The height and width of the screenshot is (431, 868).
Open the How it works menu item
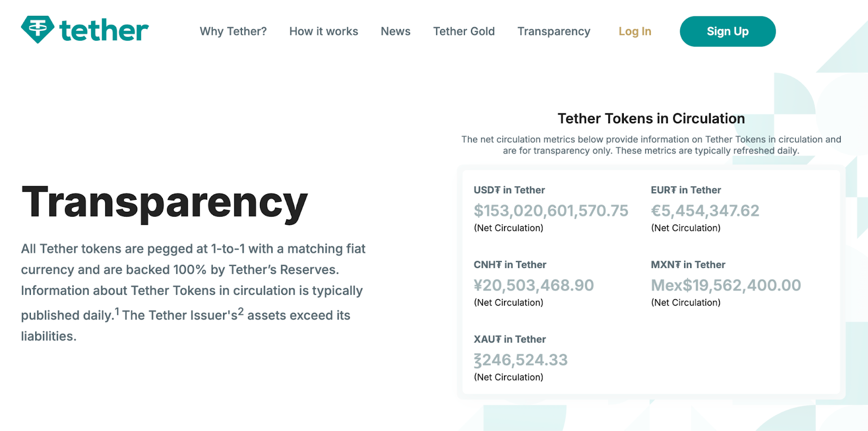(x=324, y=31)
